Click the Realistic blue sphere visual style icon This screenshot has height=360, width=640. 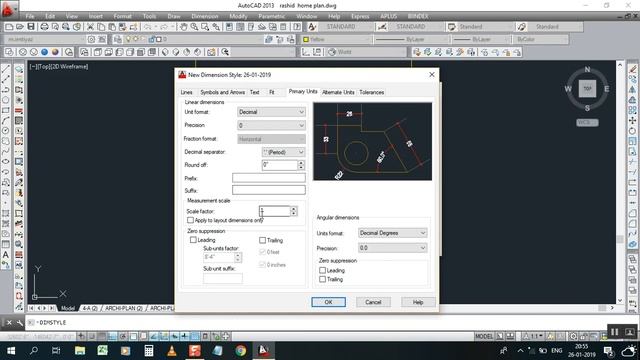(x=44, y=52)
